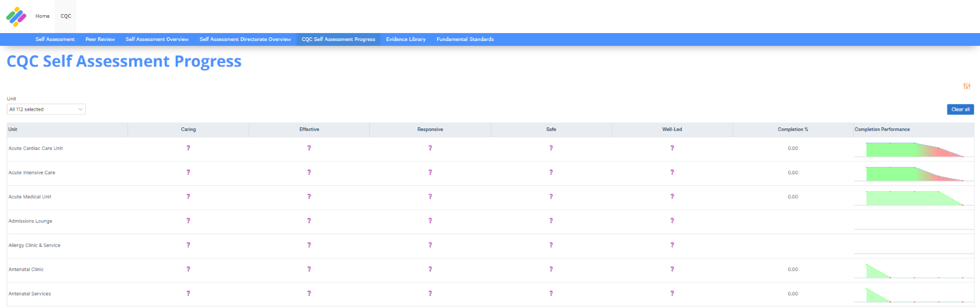This screenshot has width=980, height=307.
Task: Click Responsive question mark for Acute Medical Unit
Action: pyautogui.click(x=430, y=196)
